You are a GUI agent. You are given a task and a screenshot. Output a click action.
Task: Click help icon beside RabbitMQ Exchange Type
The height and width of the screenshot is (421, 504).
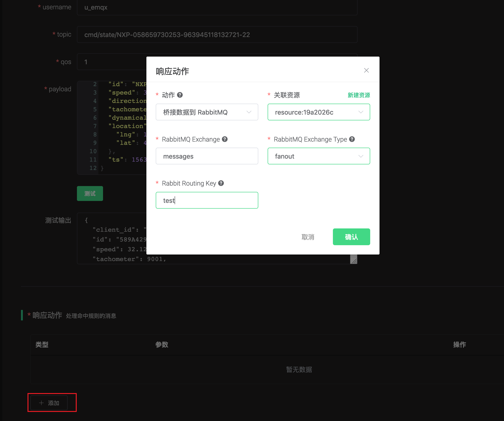(352, 139)
